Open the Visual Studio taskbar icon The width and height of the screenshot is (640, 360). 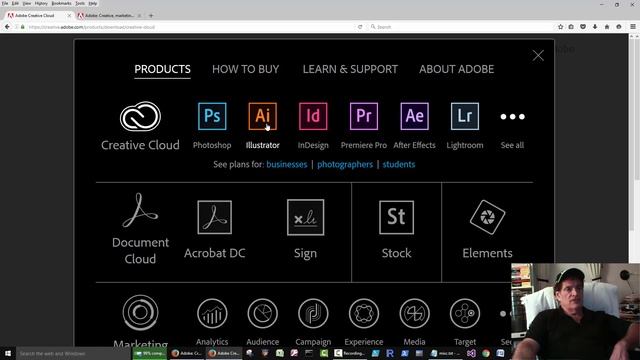click(471, 353)
